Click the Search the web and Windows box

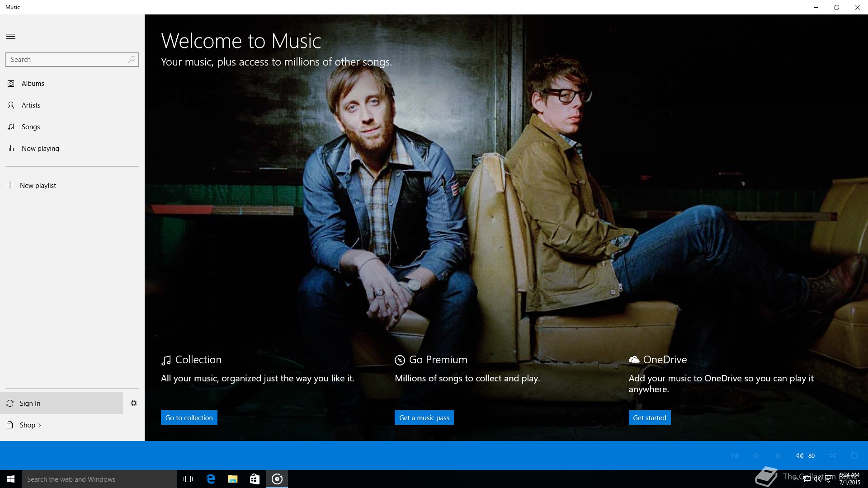tap(99, 479)
